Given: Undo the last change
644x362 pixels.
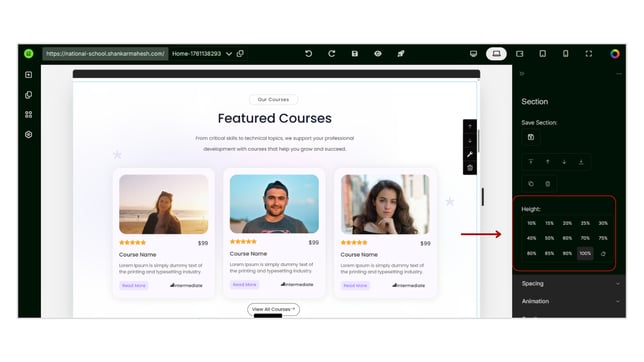Looking at the screenshot, I should 308,53.
